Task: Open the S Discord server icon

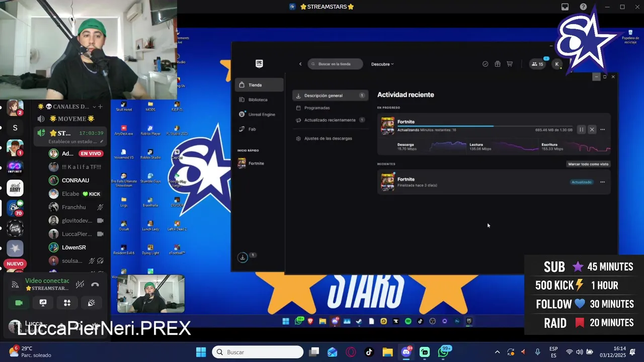Action: (x=15, y=128)
